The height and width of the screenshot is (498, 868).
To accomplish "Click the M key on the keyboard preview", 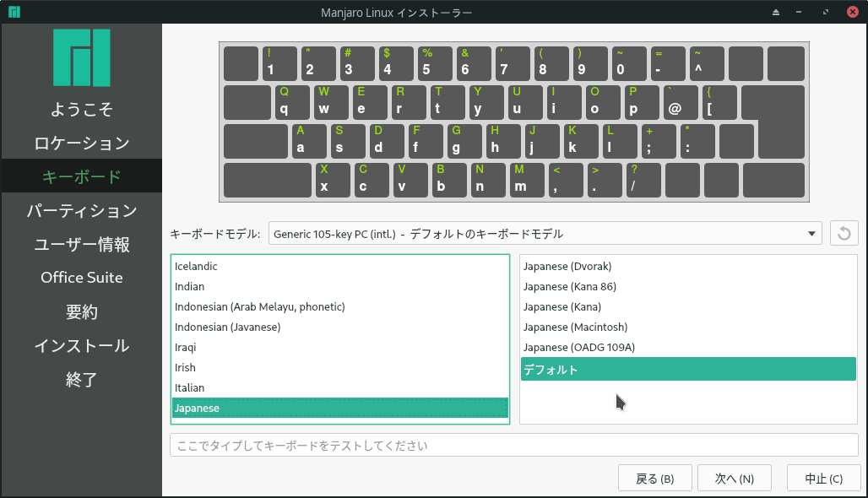I will [527, 180].
